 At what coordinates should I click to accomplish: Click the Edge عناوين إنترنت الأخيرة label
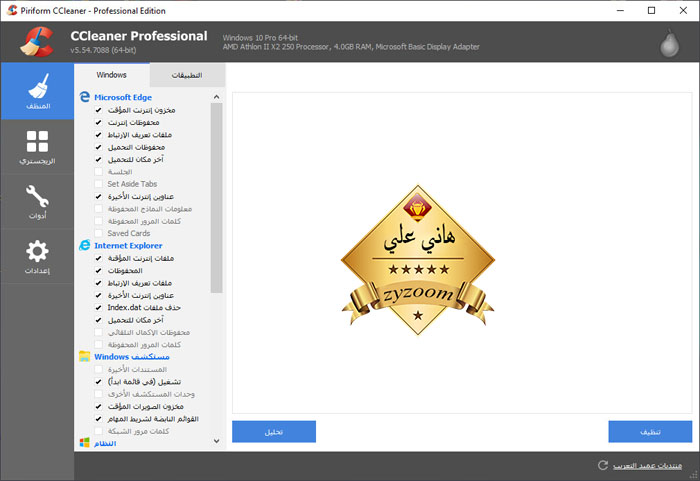pyautogui.click(x=141, y=197)
